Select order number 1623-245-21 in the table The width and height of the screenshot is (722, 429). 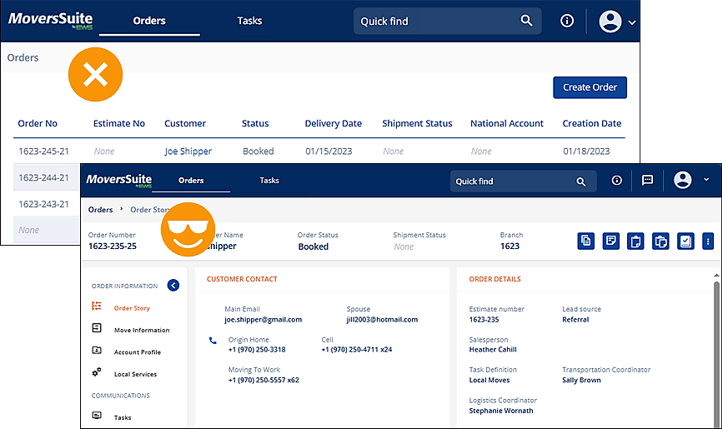[44, 151]
